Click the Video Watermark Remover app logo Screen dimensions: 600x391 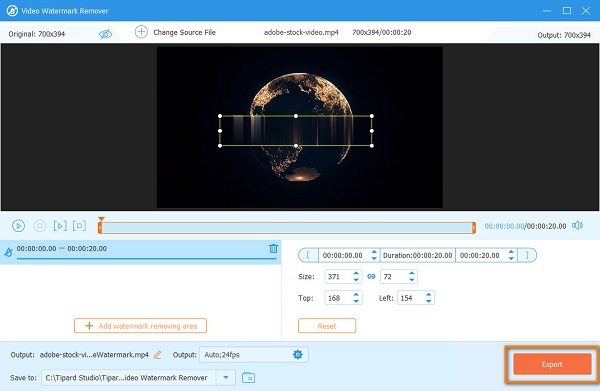point(12,11)
